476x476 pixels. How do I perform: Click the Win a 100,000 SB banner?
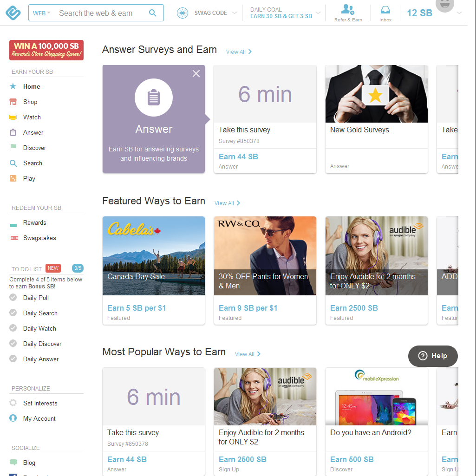click(x=46, y=50)
